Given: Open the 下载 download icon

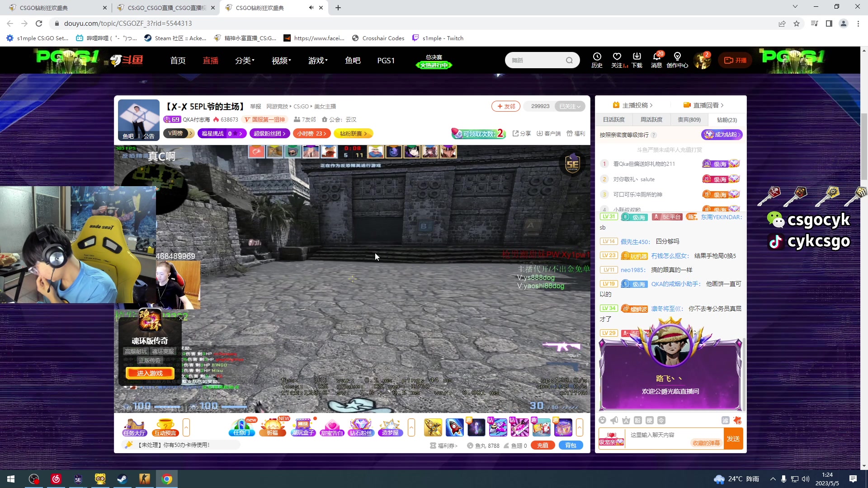Looking at the screenshot, I should pos(637,60).
